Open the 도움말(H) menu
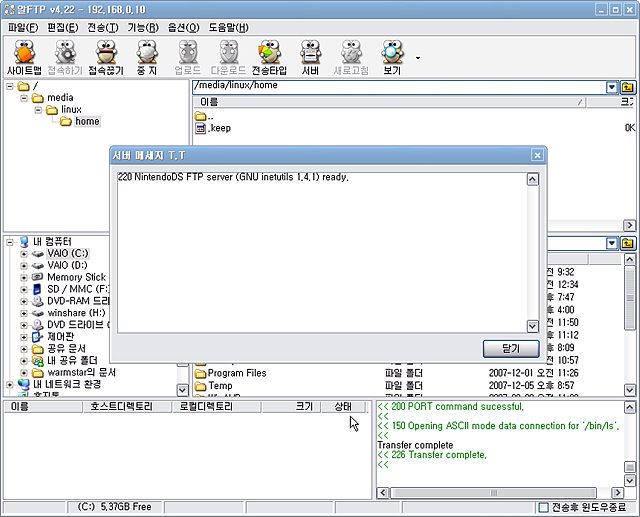Screen dimensions: 640x517 pos(229,27)
